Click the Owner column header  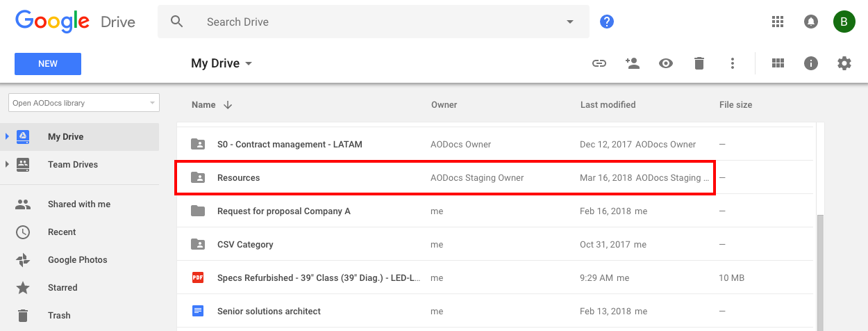tap(444, 105)
